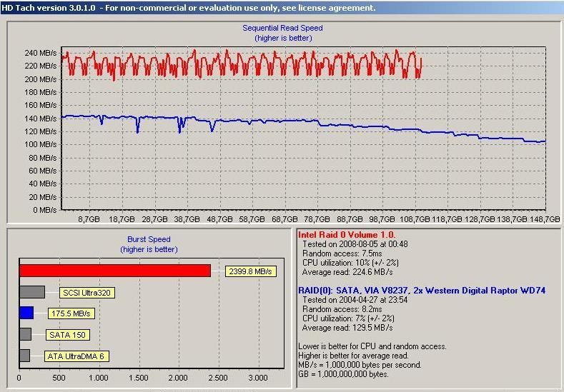Click the Burst Speed chart title
Screen dimensions: 564x392
(x=149, y=239)
